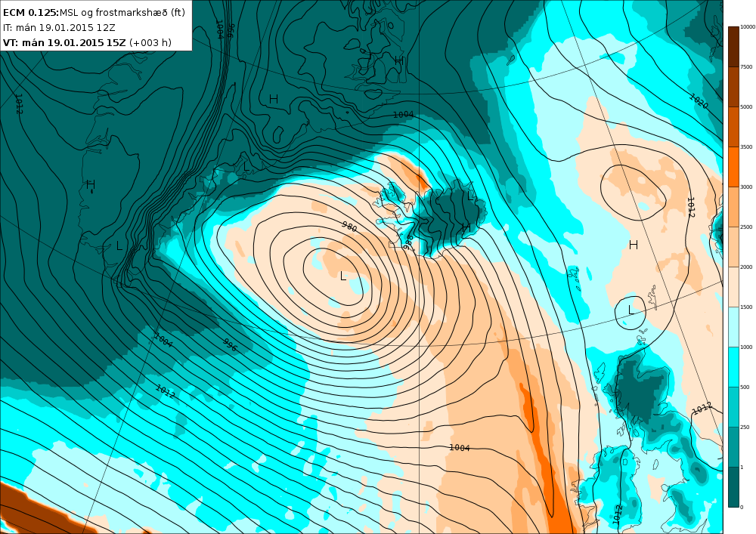This screenshot has width=756, height=534.
Task: Click the L inside the small closed isobar near the Faroes
Action: [x=631, y=310]
